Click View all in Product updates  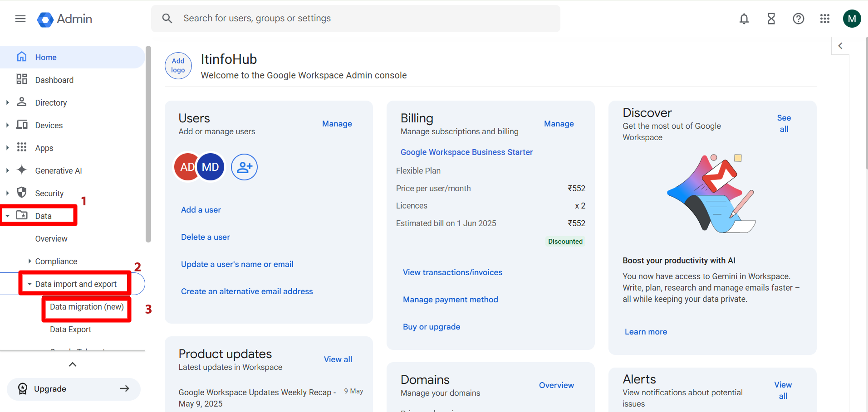coord(338,359)
